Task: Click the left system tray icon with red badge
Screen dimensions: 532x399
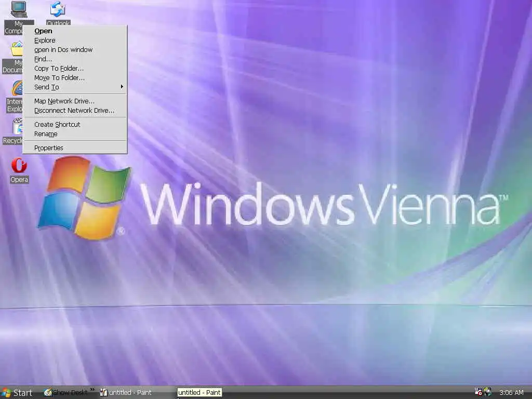Action: tap(478, 392)
